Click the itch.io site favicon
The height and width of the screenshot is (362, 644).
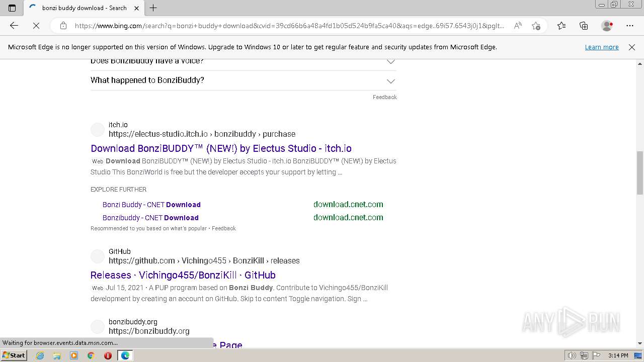click(98, 130)
